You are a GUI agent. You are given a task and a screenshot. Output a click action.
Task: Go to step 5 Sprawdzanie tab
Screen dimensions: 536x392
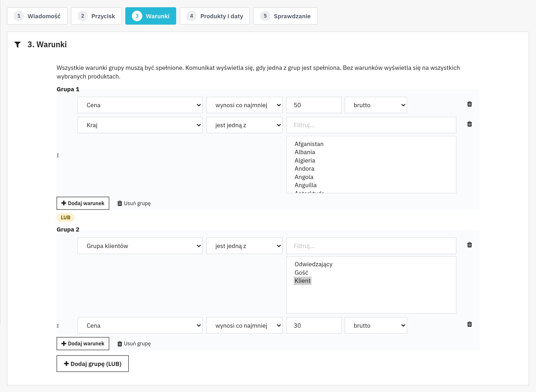tap(285, 16)
